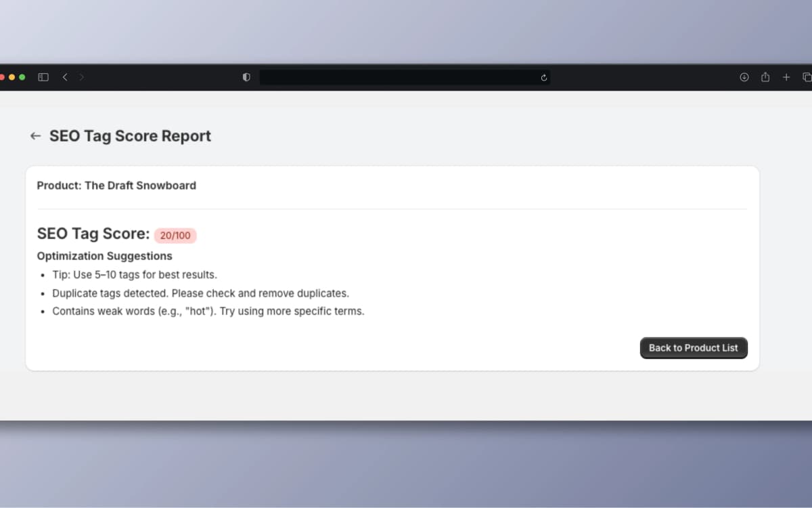Select the Product: The Draft Snowboard label
Screen dimensions: 812x508
click(x=116, y=185)
